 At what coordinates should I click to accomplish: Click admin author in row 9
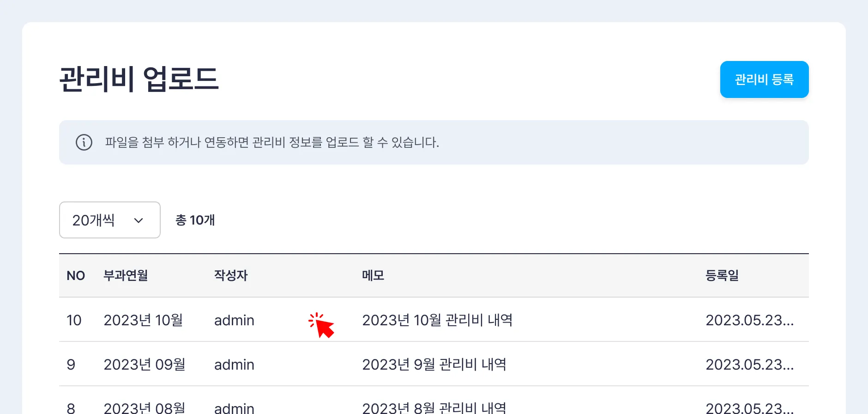[234, 364]
